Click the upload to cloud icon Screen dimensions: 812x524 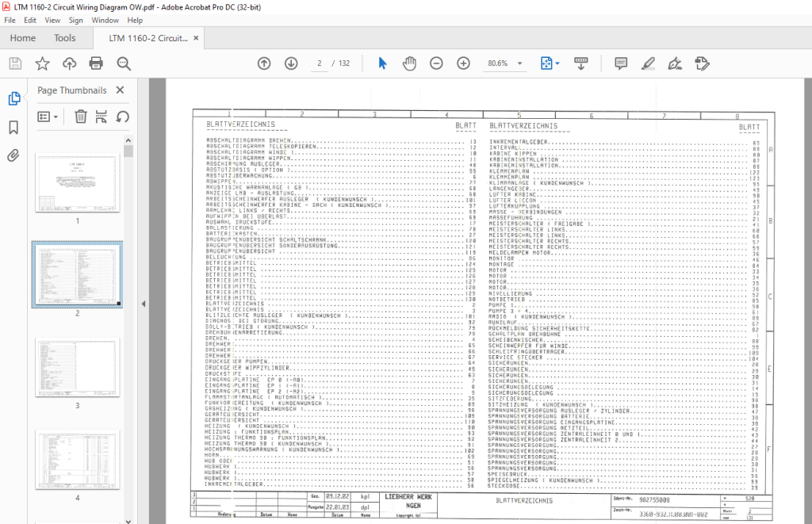(x=70, y=63)
